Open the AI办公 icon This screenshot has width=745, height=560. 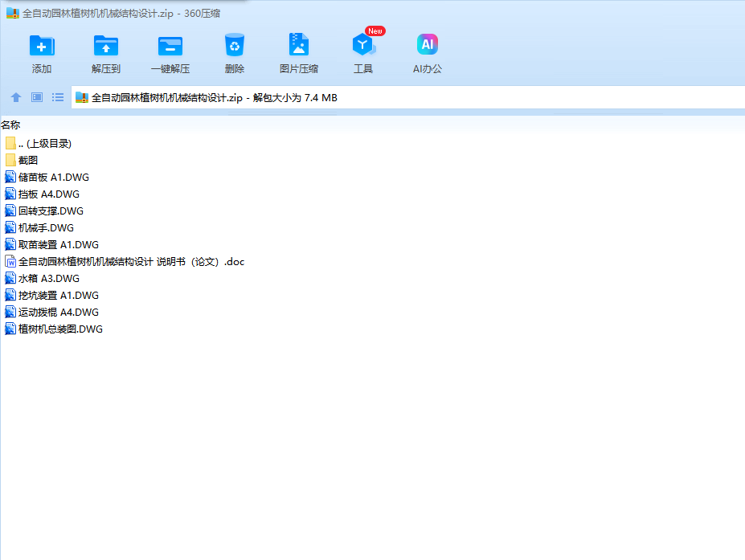tap(427, 44)
